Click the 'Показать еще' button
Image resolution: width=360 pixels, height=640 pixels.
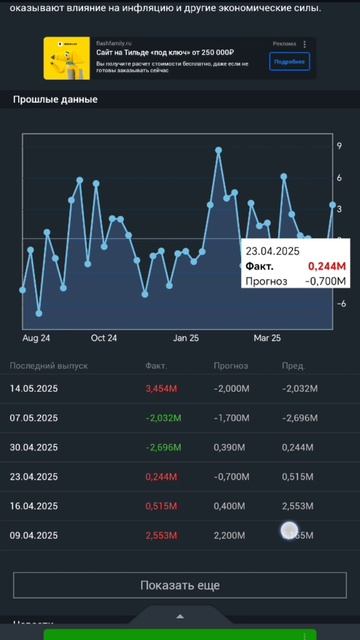180,585
